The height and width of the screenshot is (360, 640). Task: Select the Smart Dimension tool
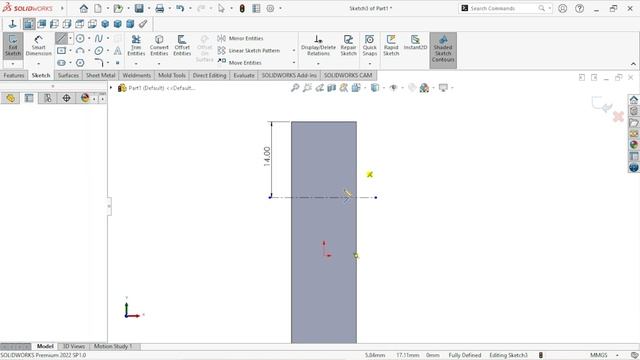click(x=38, y=45)
